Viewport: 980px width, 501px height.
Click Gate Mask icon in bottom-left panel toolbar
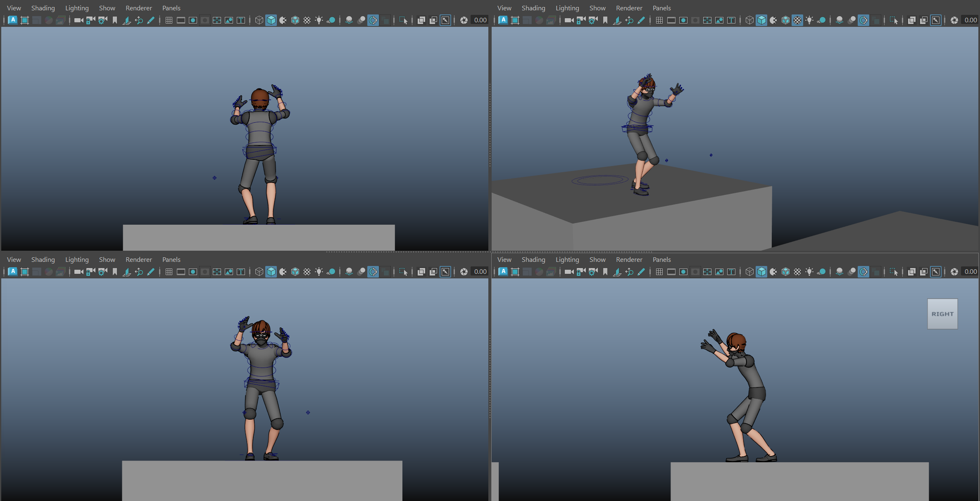(x=205, y=272)
